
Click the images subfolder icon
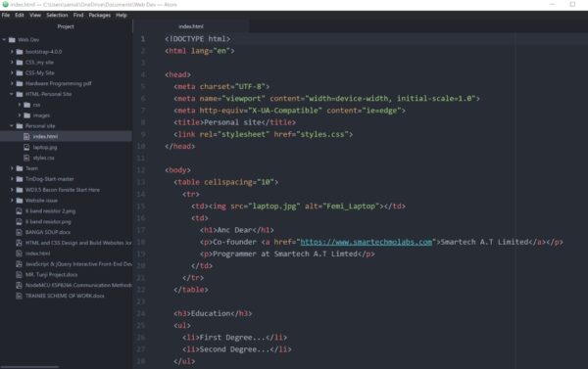(27, 115)
